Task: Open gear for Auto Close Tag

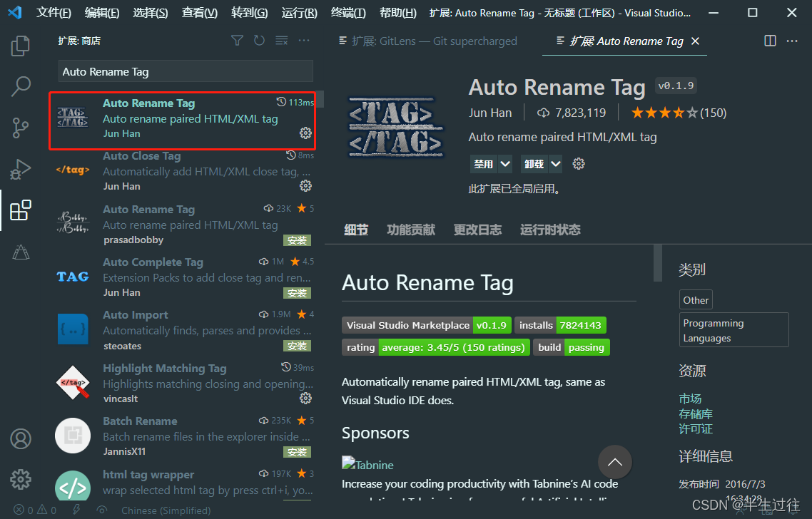Action: pos(305,186)
